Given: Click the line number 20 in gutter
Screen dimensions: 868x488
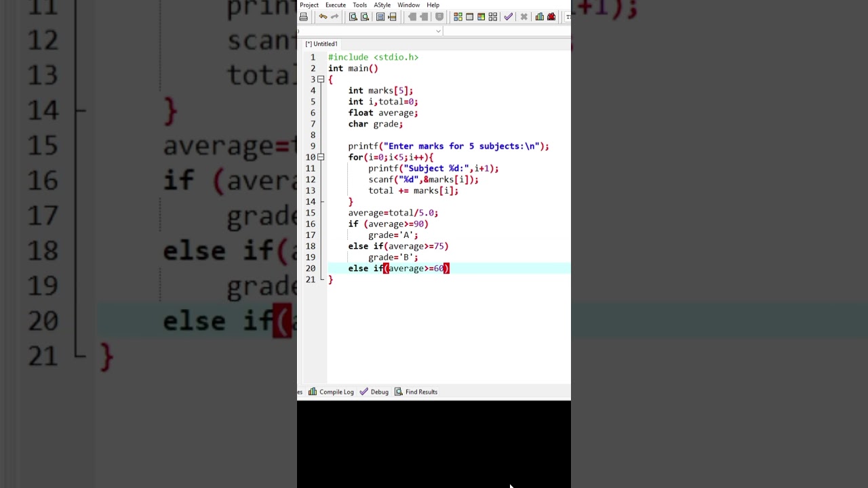Looking at the screenshot, I should click(x=310, y=268).
